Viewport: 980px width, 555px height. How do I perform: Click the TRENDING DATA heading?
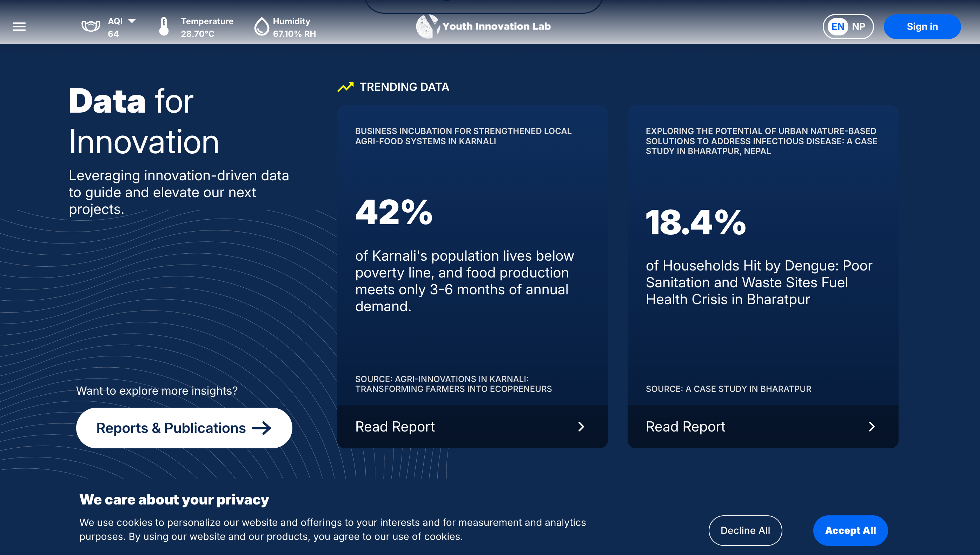click(404, 87)
